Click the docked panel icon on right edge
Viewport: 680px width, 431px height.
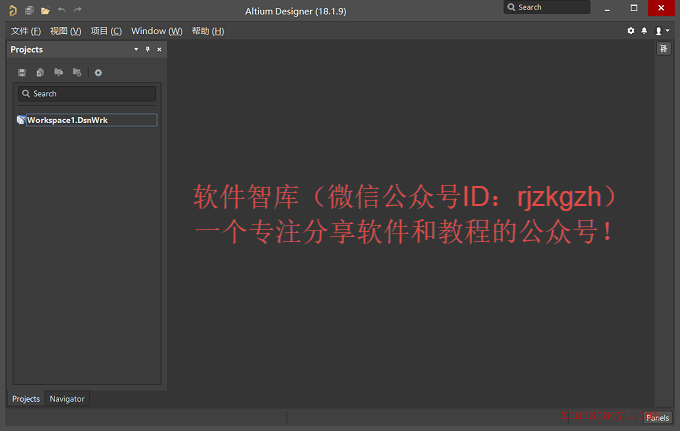664,49
